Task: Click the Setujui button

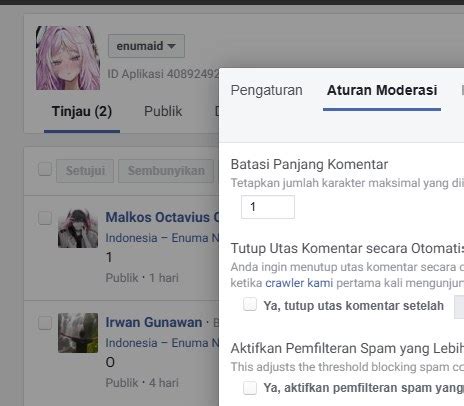Action: (x=85, y=171)
